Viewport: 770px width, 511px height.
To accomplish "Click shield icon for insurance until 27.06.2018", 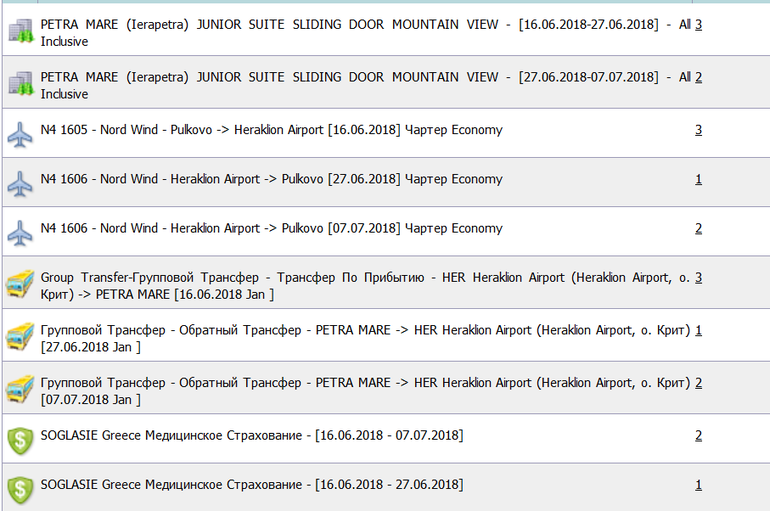I will pyautogui.click(x=20, y=489).
